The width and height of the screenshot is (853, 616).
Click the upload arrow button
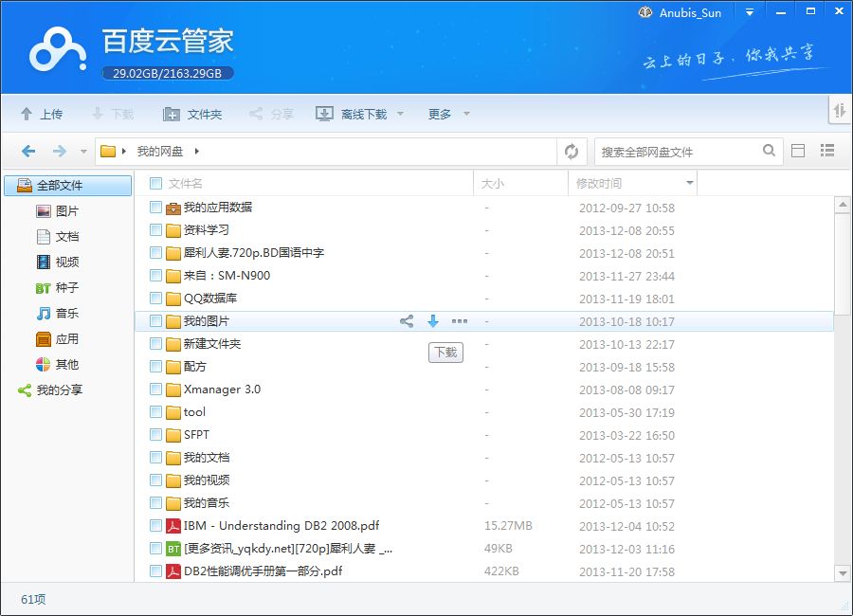tap(27, 114)
